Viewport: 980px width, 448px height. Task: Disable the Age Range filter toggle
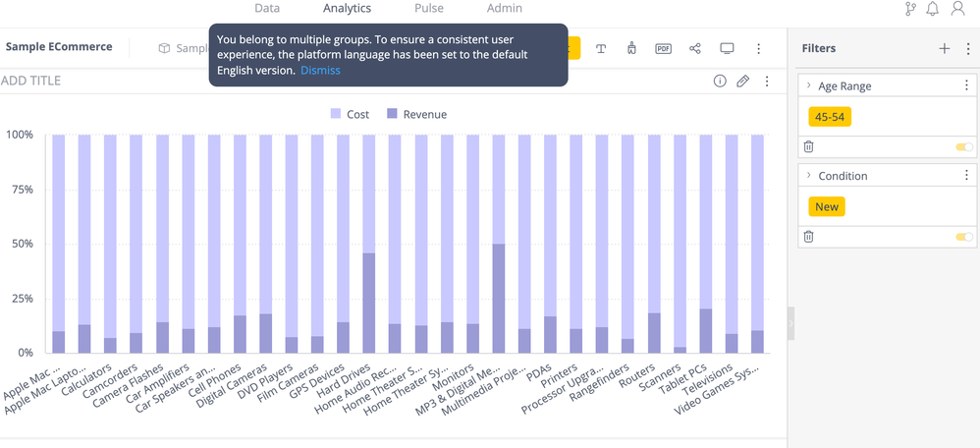click(x=964, y=146)
